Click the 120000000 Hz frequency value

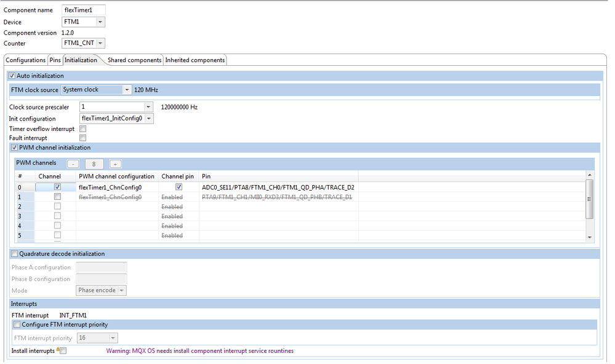click(x=179, y=107)
